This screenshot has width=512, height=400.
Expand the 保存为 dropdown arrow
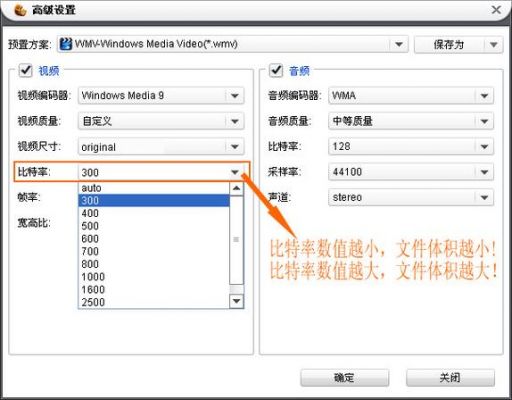click(494, 44)
